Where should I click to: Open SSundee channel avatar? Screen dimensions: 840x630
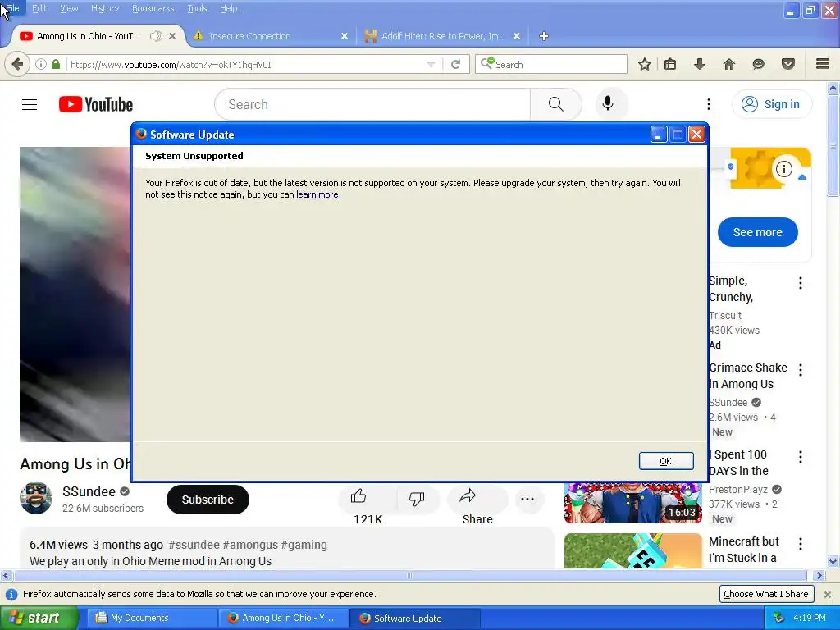pyautogui.click(x=36, y=498)
